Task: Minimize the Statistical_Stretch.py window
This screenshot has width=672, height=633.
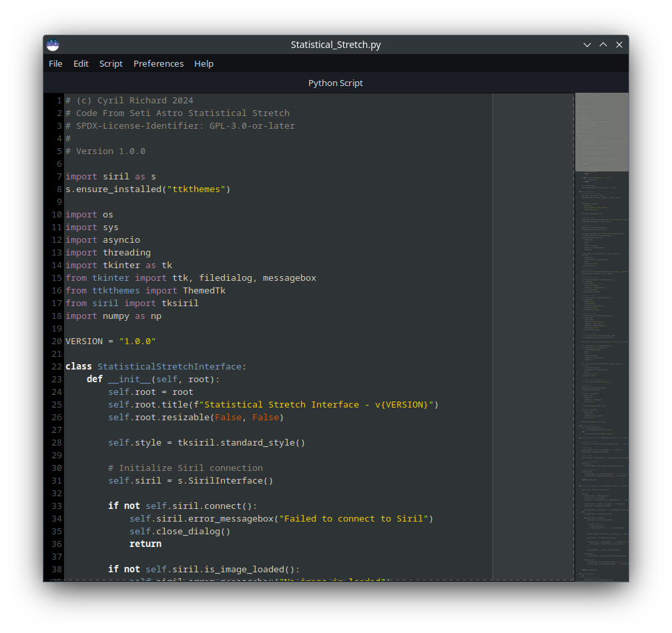Action: point(587,45)
